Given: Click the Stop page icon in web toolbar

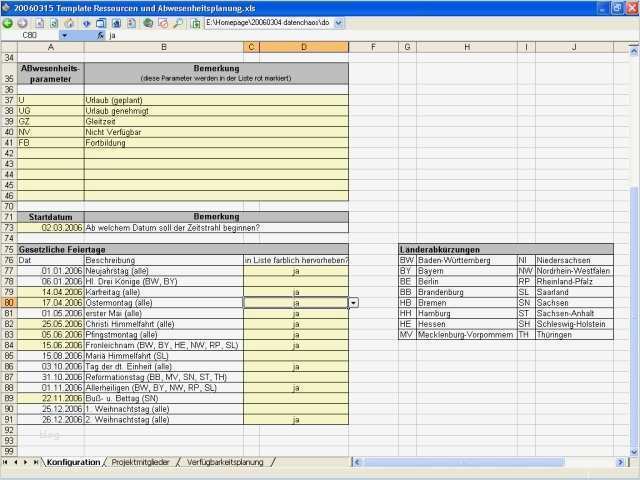Looking at the screenshot, I should [40, 24].
